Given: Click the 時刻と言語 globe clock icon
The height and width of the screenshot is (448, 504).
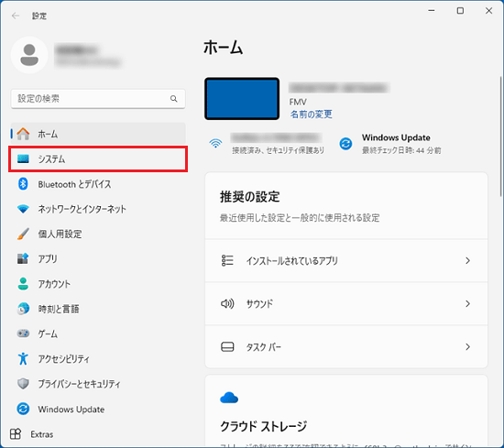Looking at the screenshot, I should click(23, 309).
